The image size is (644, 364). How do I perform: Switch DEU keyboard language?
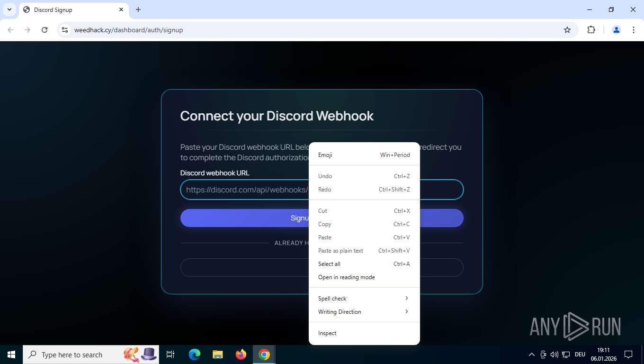(580, 355)
